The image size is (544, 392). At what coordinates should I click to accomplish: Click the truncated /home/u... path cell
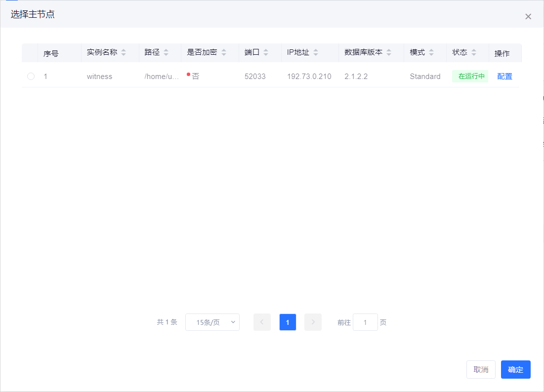pos(162,77)
